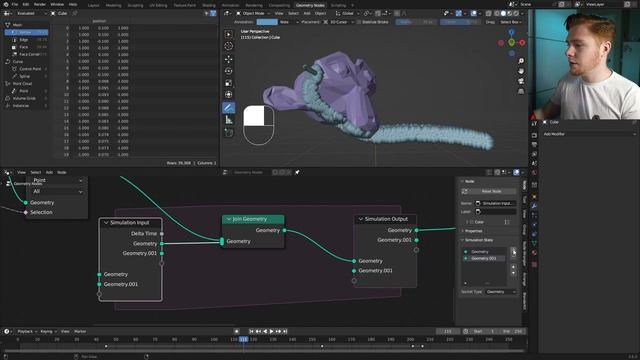Toggle viewport overlays button
This screenshot has width=640, height=360.
(473, 13)
